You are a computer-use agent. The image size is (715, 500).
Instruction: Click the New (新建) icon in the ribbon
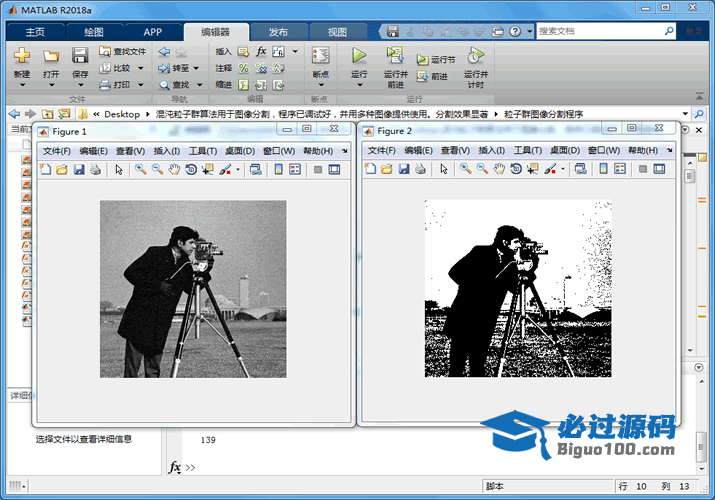[x=21, y=56]
